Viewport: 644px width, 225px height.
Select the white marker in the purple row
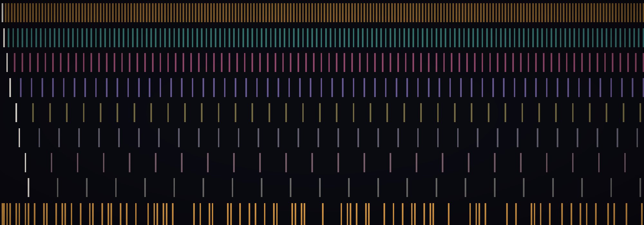(x=10, y=87)
